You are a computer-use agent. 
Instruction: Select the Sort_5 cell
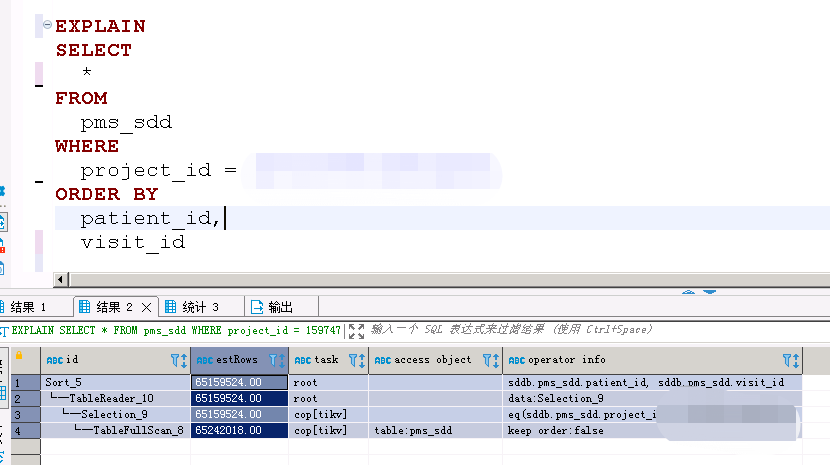click(x=115, y=382)
